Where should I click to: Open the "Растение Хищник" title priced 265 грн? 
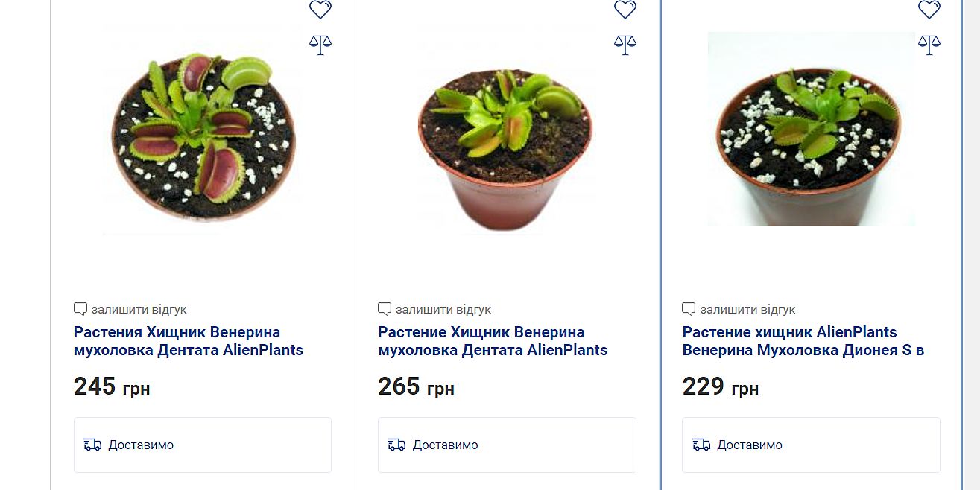[x=493, y=341]
